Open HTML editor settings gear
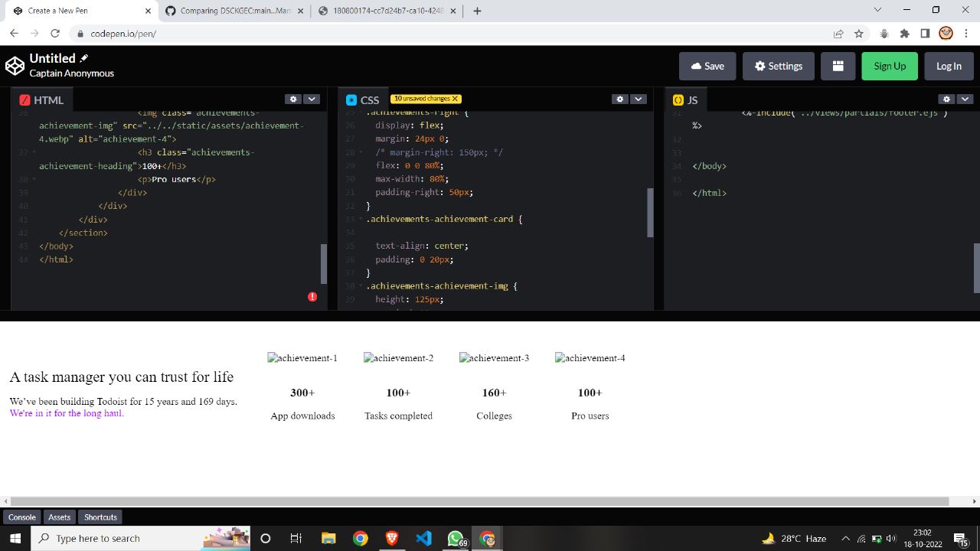 click(293, 99)
